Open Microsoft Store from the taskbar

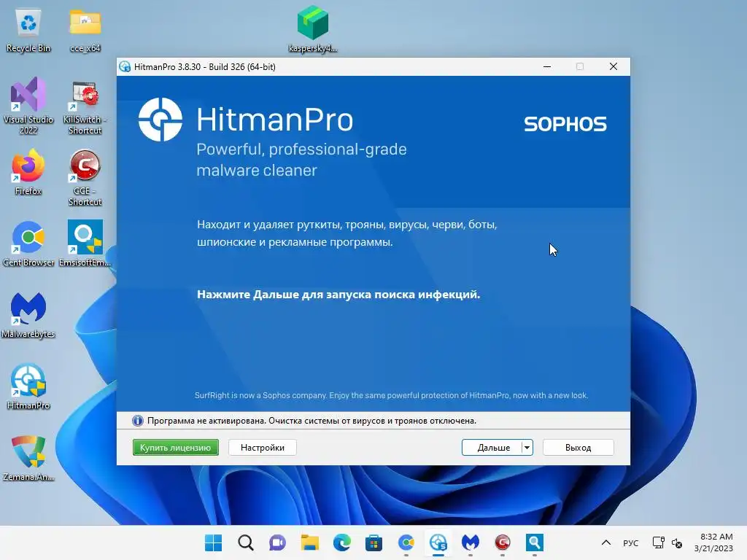pyautogui.click(x=373, y=542)
